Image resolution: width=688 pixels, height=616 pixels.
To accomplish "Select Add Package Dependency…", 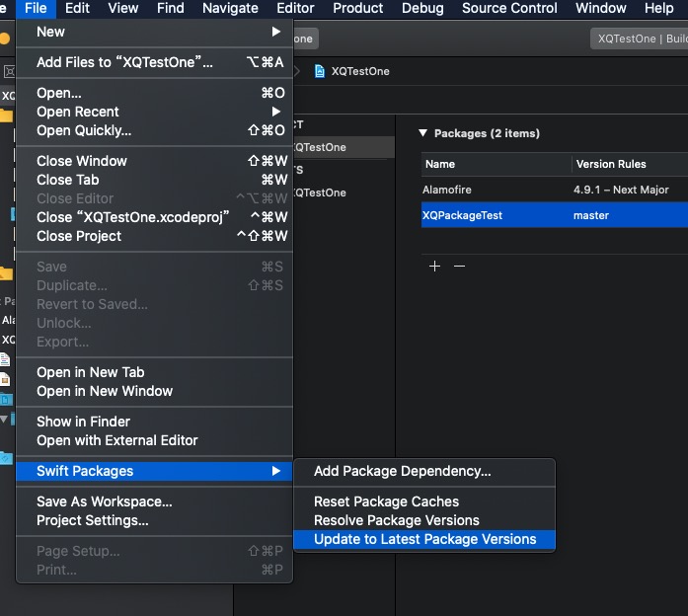I will [424, 471].
